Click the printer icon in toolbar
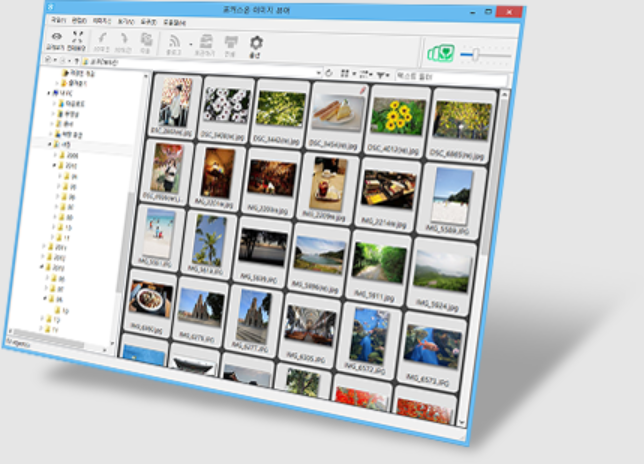 pyautogui.click(x=231, y=42)
